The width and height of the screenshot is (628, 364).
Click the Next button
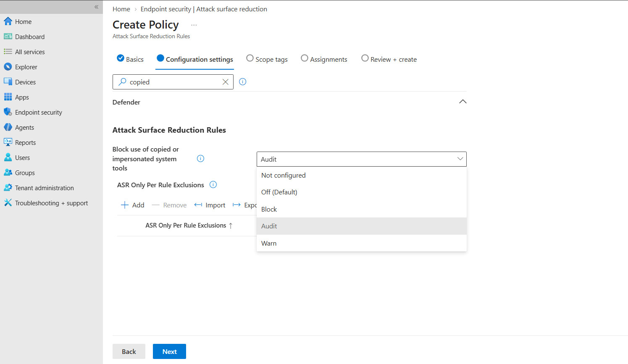pyautogui.click(x=169, y=351)
